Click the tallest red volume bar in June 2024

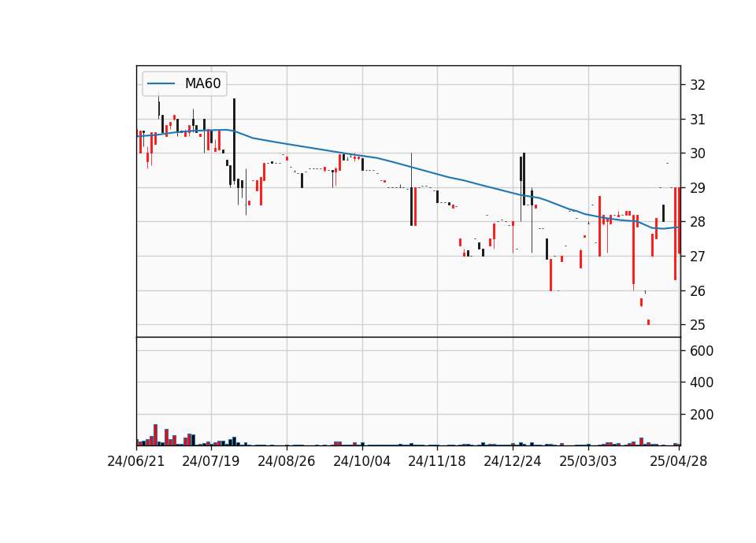156,434
